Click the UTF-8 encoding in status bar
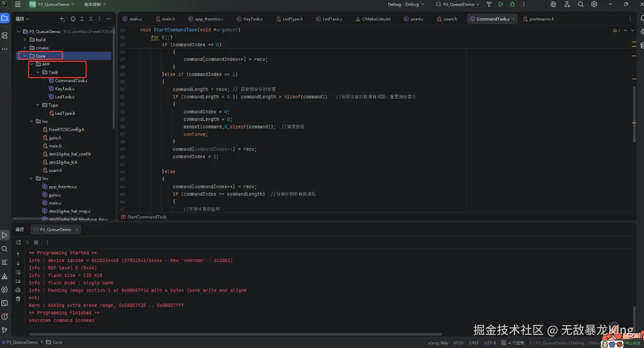 click(x=490, y=343)
